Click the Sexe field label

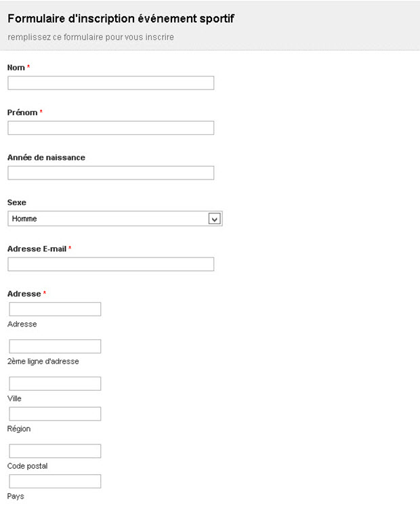(17, 203)
